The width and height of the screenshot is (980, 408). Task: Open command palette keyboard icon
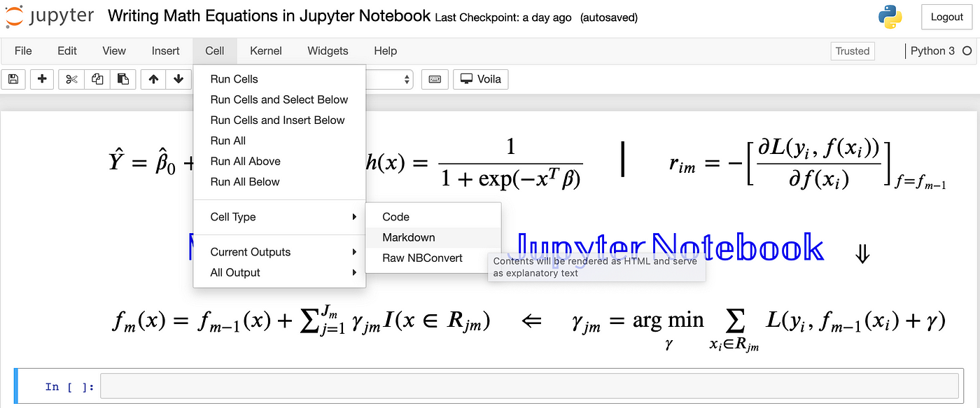coord(435,79)
